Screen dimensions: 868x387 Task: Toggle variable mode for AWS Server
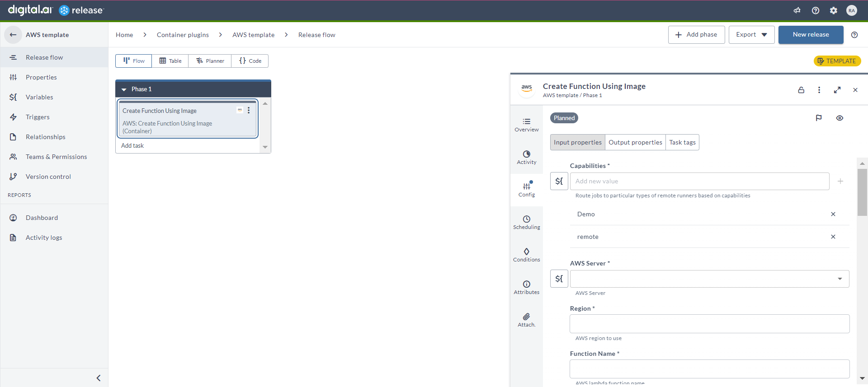(559, 279)
